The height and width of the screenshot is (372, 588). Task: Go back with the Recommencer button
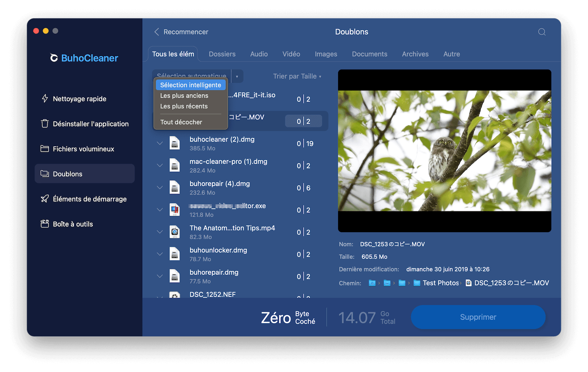point(181,32)
